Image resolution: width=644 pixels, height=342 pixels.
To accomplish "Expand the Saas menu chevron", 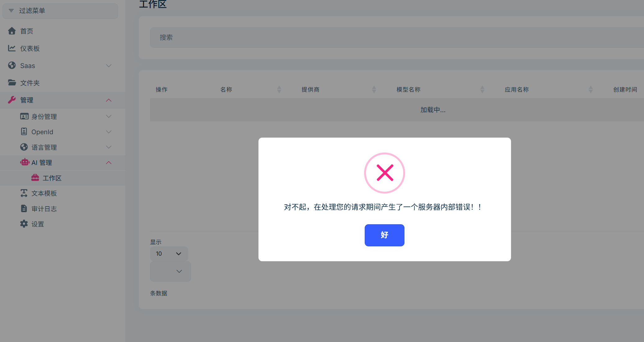I will 109,66.
